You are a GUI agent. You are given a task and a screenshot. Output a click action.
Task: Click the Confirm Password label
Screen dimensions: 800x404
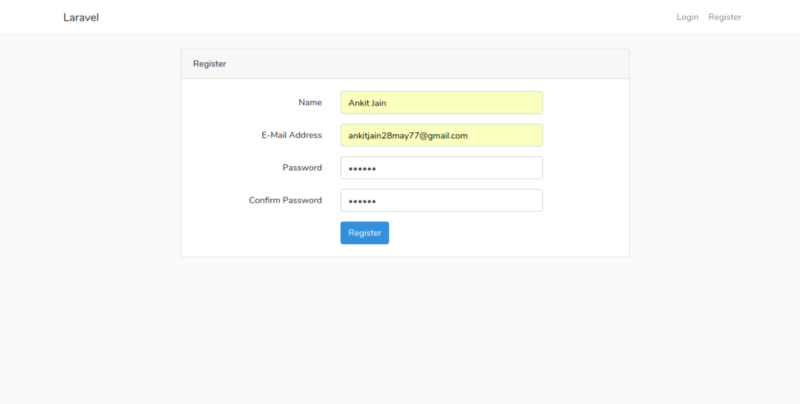point(285,200)
